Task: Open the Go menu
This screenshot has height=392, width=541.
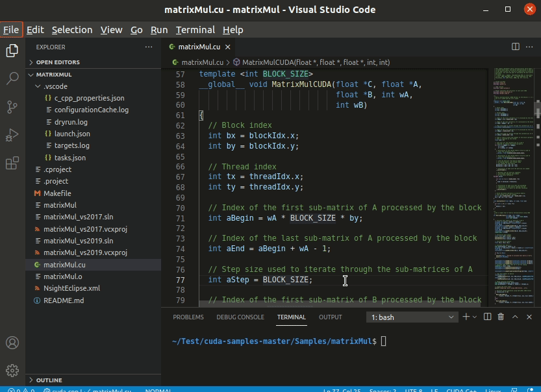Action: click(136, 30)
